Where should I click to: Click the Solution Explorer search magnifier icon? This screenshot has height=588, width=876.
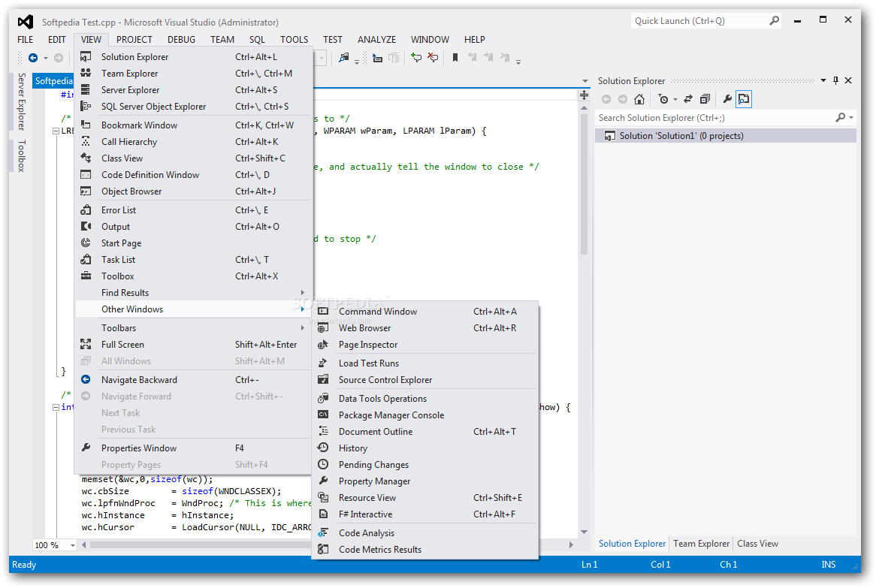(840, 118)
